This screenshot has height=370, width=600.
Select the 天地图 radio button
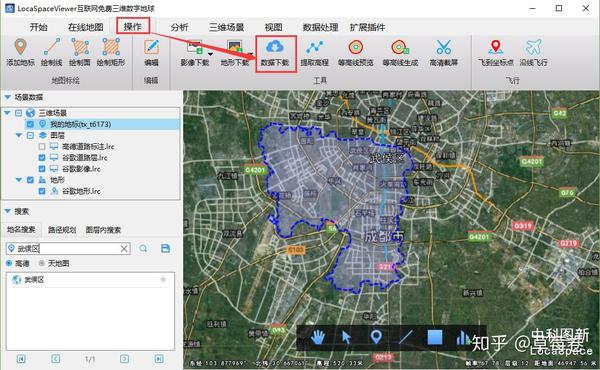pyautogui.click(x=41, y=263)
